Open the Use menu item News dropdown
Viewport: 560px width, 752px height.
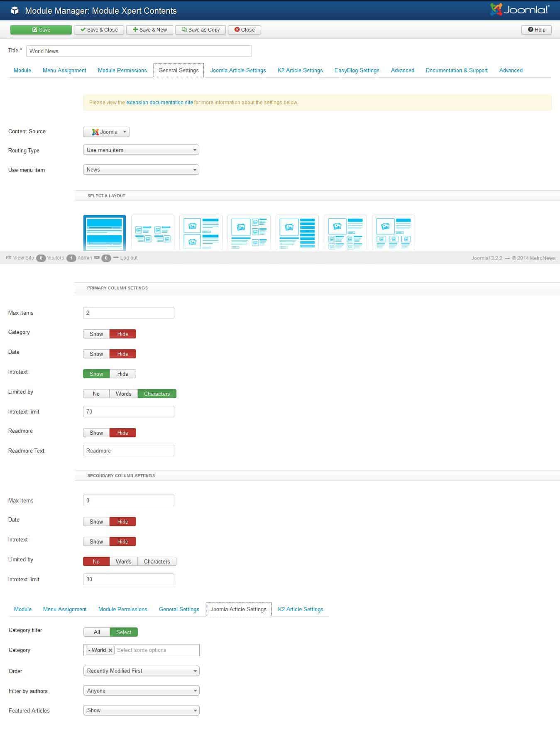(141, 169)
